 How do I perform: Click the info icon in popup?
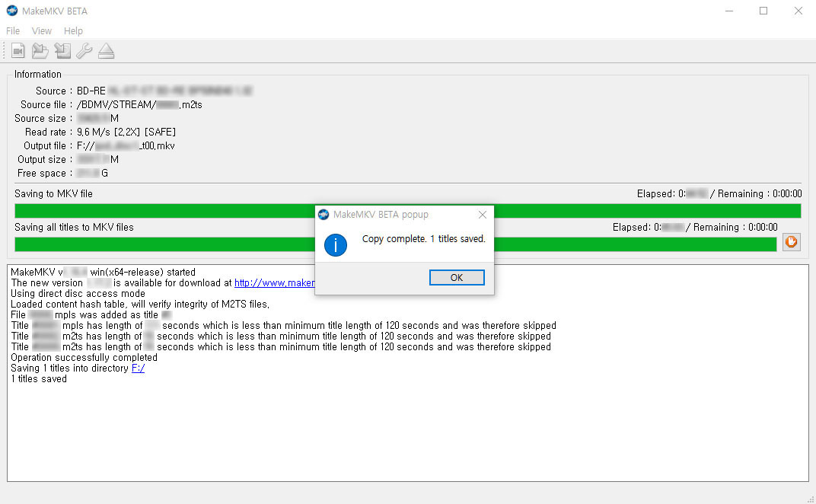(x=335, y=244)
